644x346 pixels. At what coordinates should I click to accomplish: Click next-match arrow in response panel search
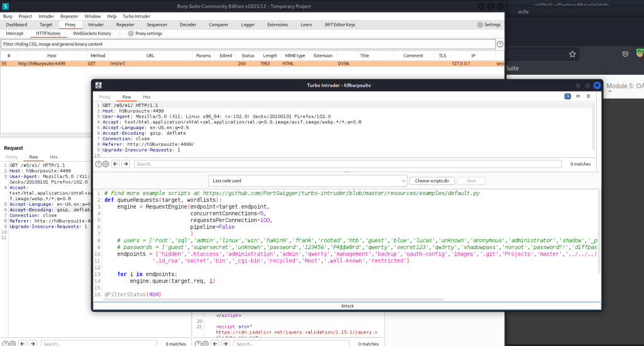tap(226, 343)
